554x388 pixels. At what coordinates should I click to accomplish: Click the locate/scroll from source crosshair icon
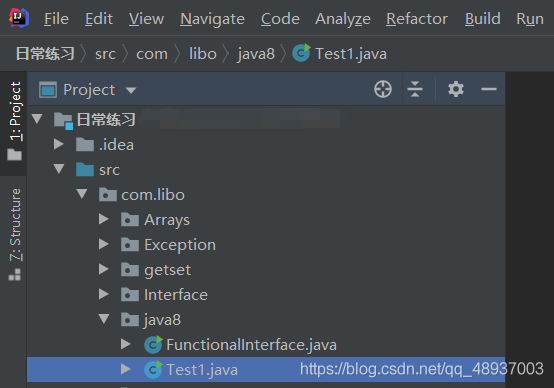tap(383, 89)
